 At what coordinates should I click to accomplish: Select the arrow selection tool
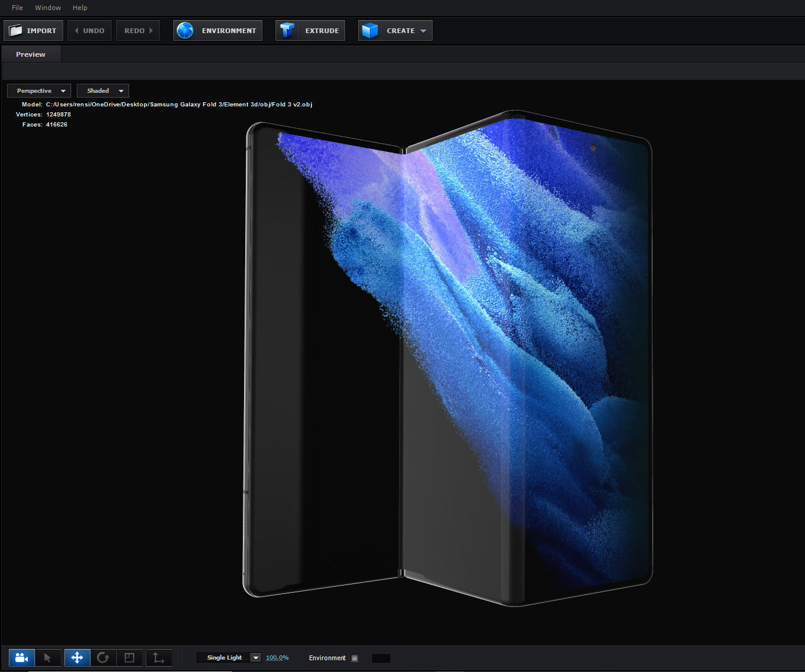point(48,658)
